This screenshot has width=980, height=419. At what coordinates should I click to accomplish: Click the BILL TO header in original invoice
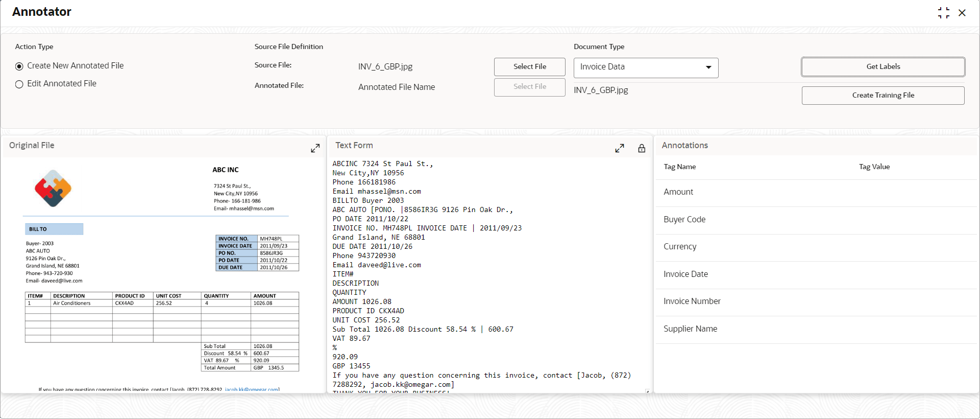click(54, 229)
